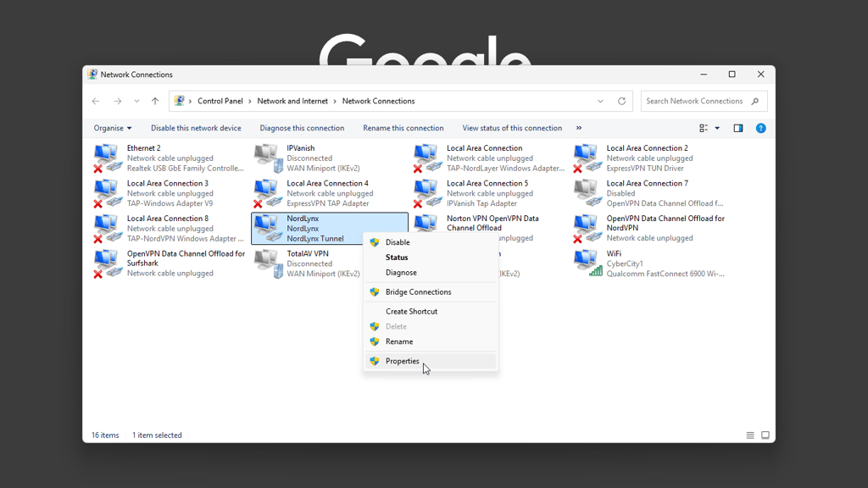The width and height of the screenshot is (868, 488).
Task: Go up one folder level
Action: pos(155,102)
